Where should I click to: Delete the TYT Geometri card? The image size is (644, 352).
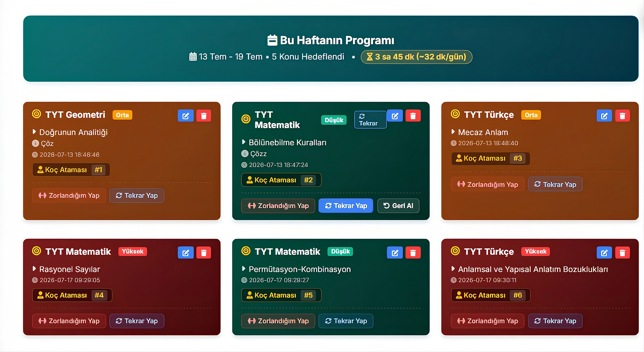204,116
